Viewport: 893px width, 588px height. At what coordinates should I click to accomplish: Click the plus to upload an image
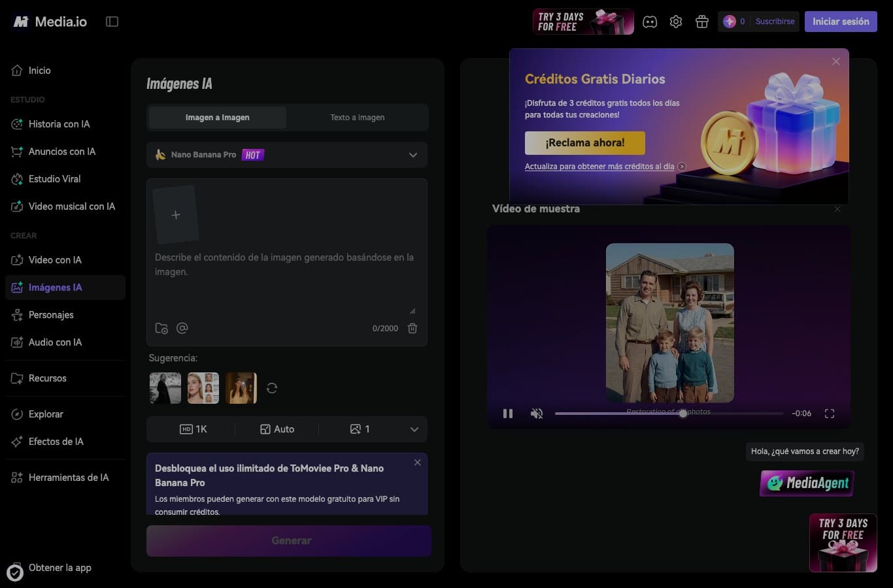coord(175,215)
